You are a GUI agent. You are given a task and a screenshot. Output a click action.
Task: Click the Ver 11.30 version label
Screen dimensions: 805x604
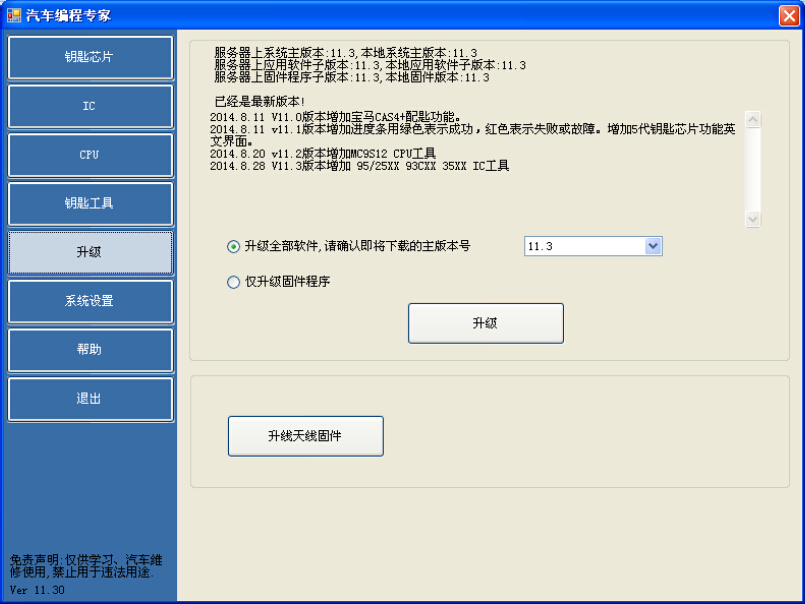pos(37,590)
